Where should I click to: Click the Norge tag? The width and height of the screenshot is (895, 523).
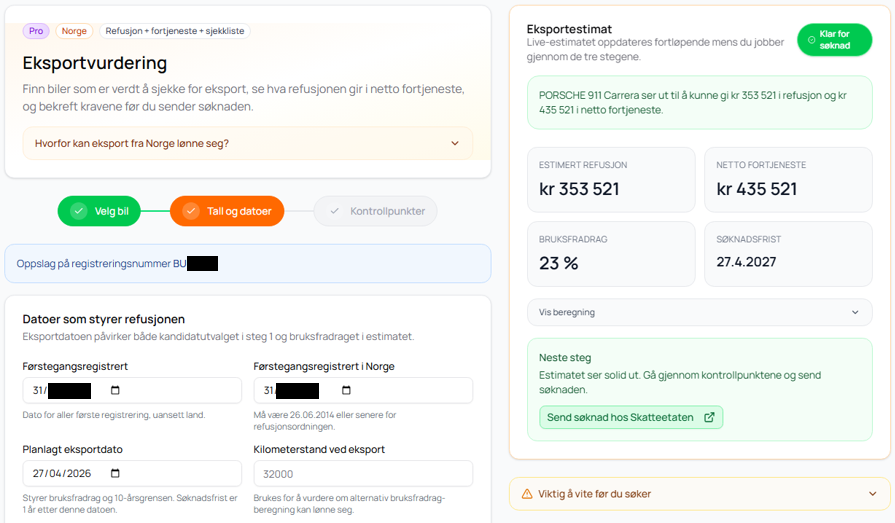[74, 31]
